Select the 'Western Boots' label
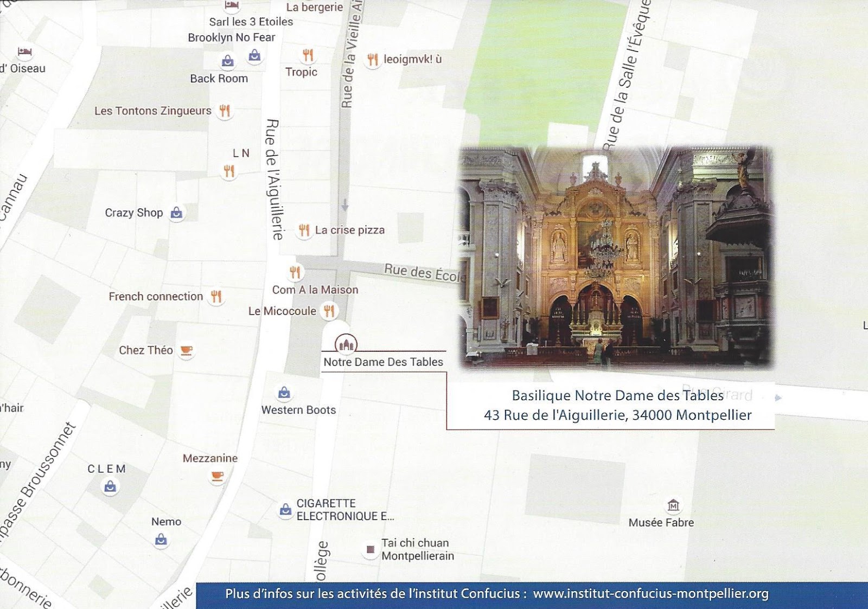This screenshot has height=609, width=868. (298, 410)
